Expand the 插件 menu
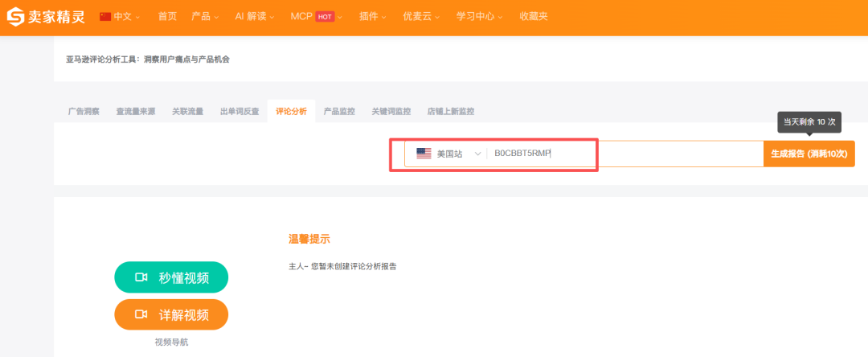Image resolution: width=868 pixels, height=357 pixels. click(373, 17)
